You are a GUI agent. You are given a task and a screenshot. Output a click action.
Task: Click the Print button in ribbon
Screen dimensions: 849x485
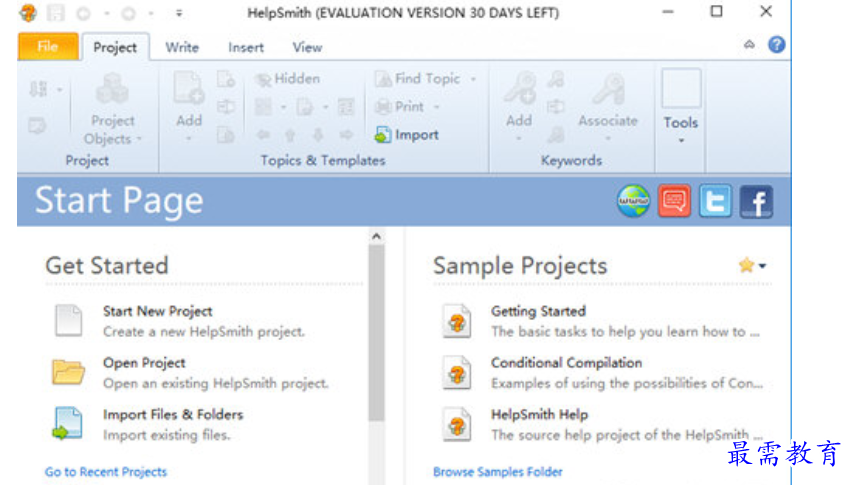pos(400,107)
